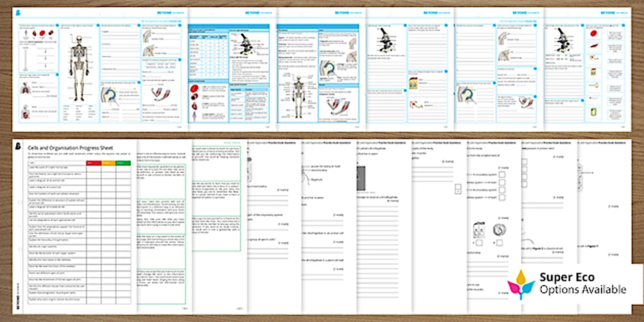
Task: Click the green header cell in progress table
Action: tap(123, 163)
